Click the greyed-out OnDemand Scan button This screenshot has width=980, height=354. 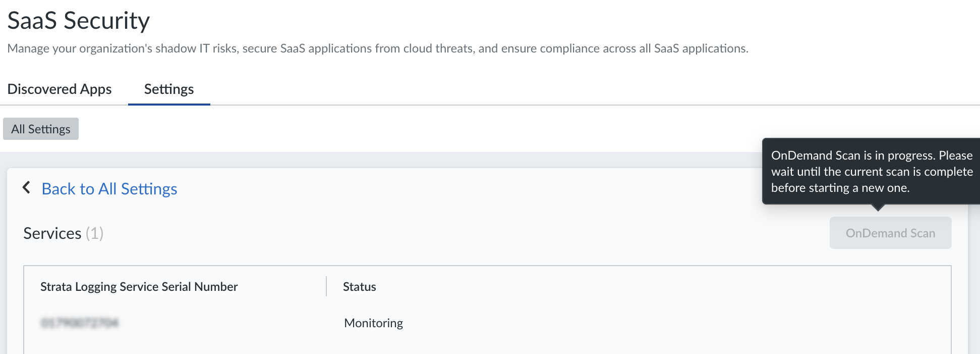coord(890,233)
